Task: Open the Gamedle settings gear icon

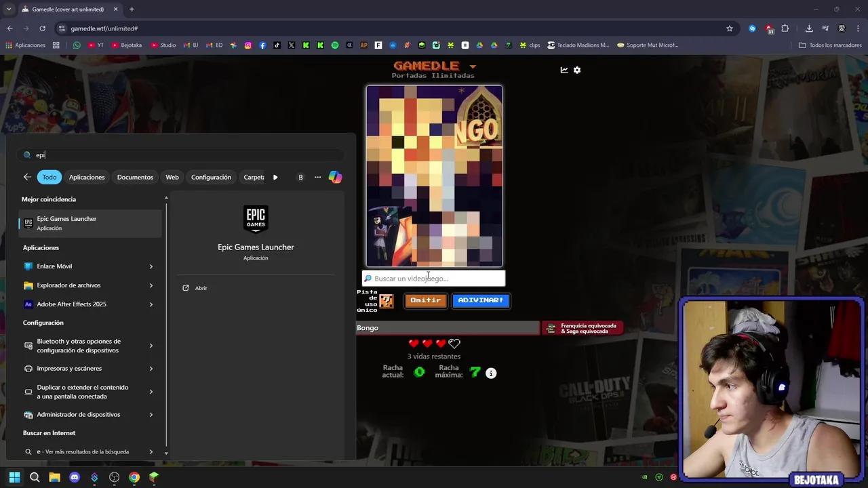Action: point(577,70)
